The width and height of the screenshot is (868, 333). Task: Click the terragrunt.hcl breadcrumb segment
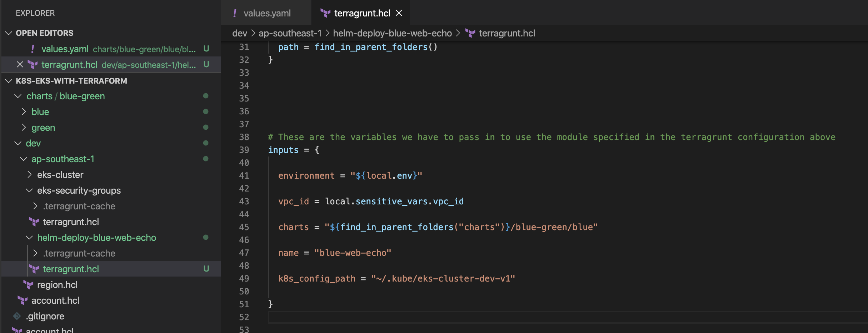click(507, 33)
